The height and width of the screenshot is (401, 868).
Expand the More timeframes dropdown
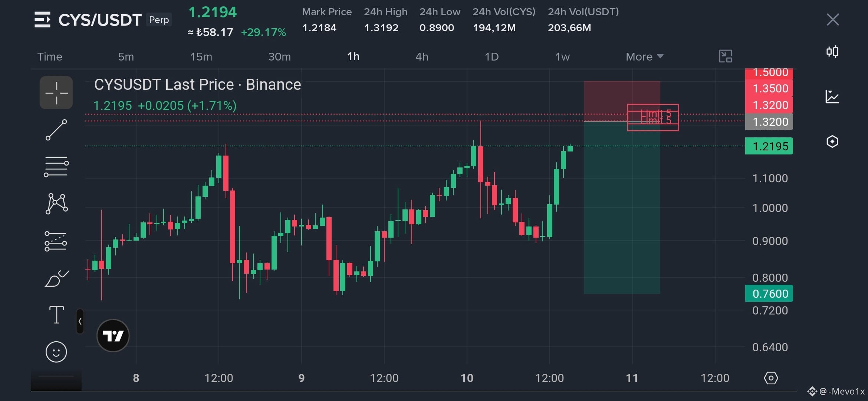coord(645,56)
